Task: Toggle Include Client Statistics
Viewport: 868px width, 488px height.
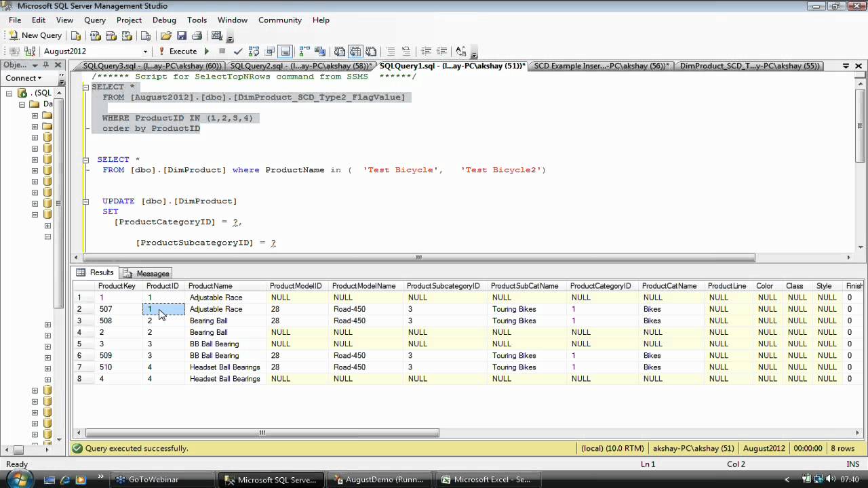Action: click(319, 51)
